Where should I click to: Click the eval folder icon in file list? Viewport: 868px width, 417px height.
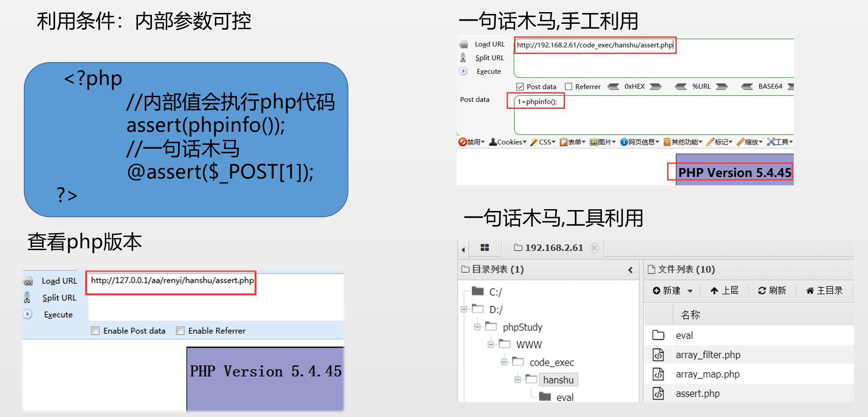click(x=658, y=335)
